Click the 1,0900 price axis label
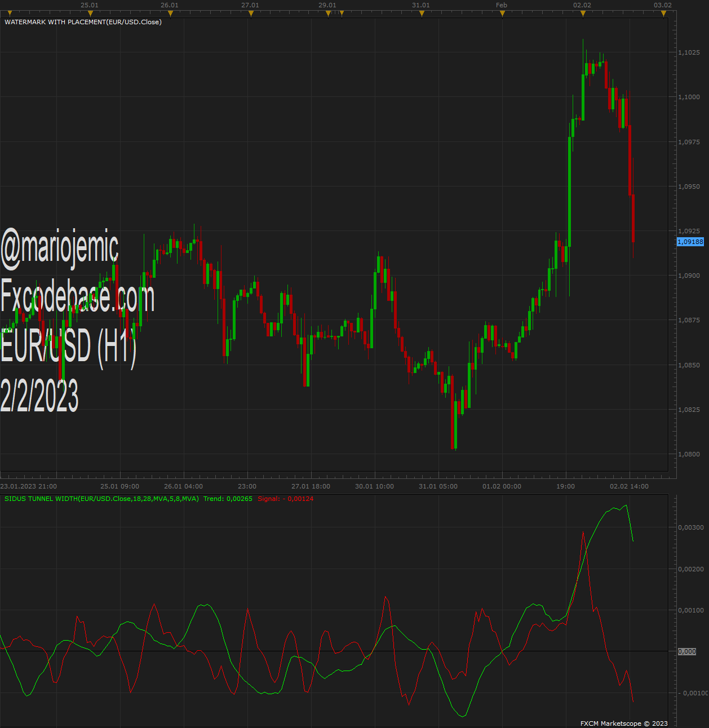 click(x=689, y=276)
